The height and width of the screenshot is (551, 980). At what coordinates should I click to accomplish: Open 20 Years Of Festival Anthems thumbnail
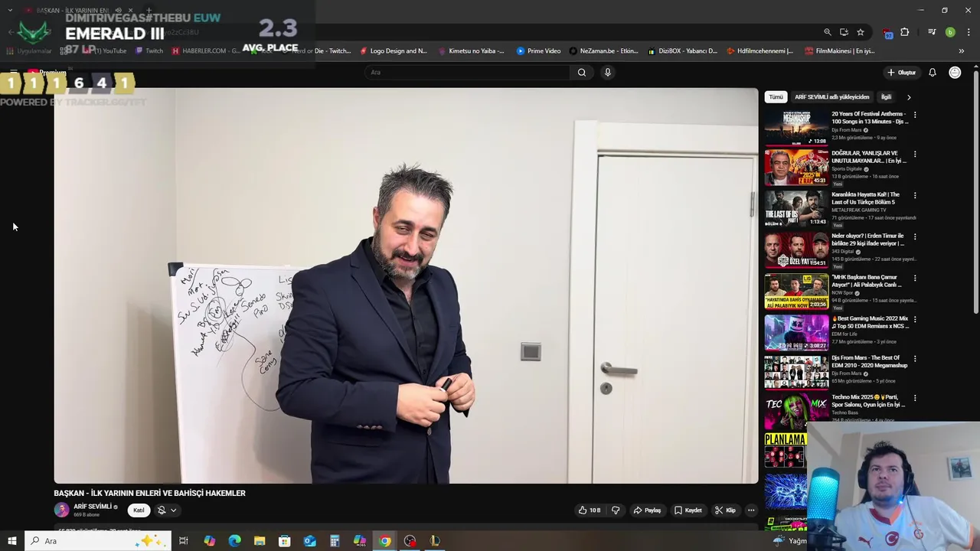pyautogui.click(x=796, y=127)
